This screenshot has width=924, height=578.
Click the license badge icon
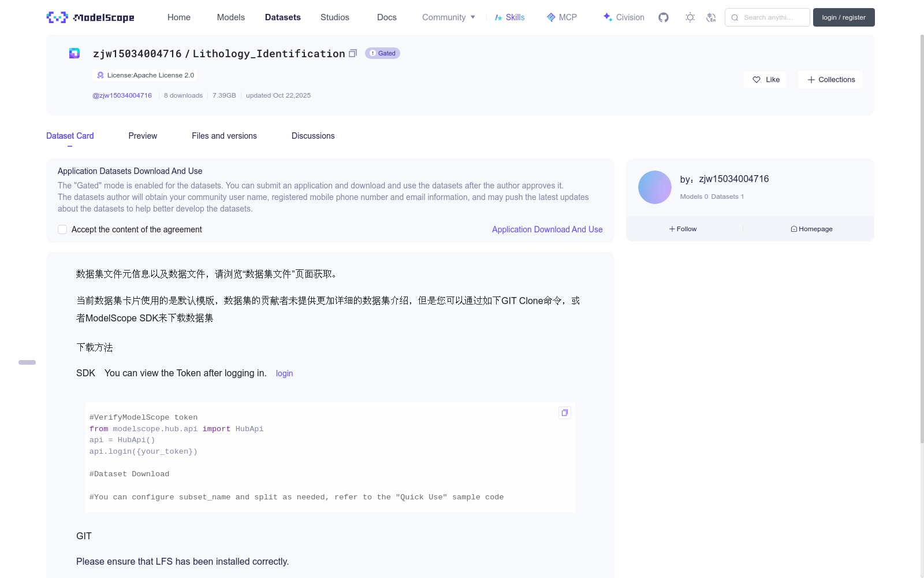click(x=100, y=75)
